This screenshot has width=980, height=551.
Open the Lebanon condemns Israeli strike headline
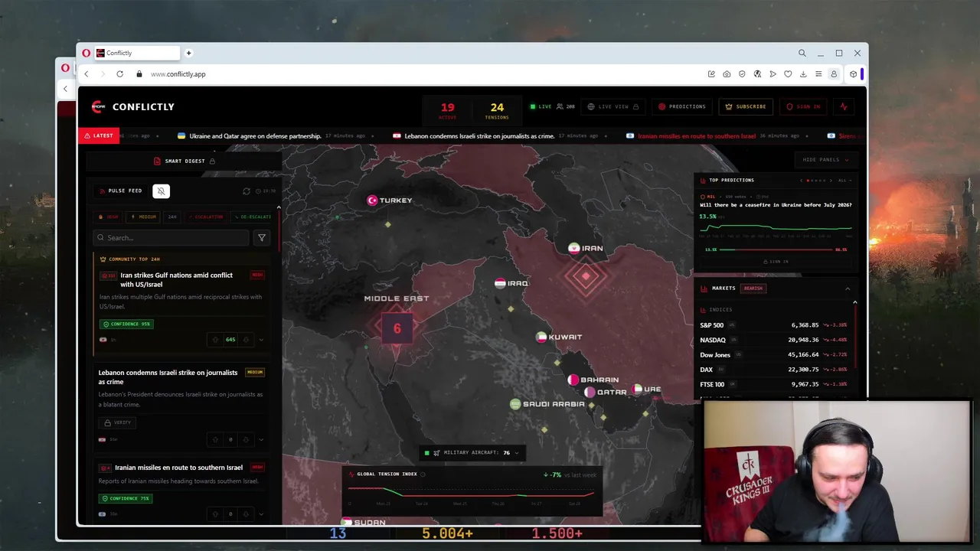coord(168,377)
